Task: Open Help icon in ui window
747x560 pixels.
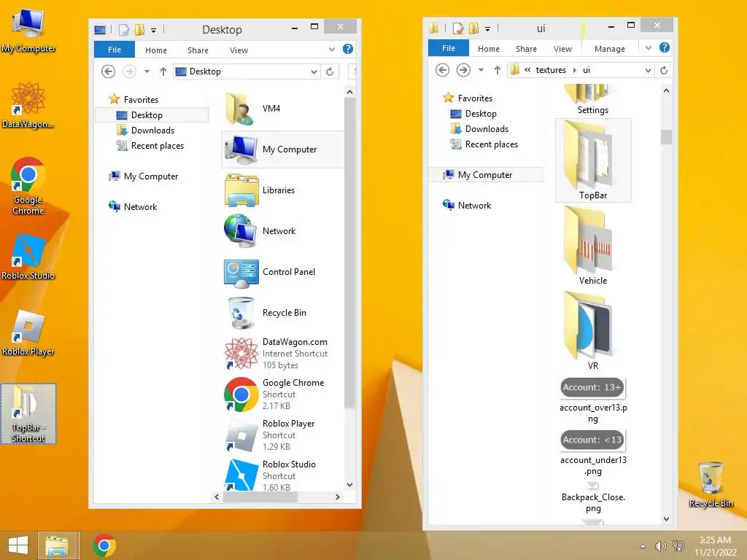Action: pos(664,47)
